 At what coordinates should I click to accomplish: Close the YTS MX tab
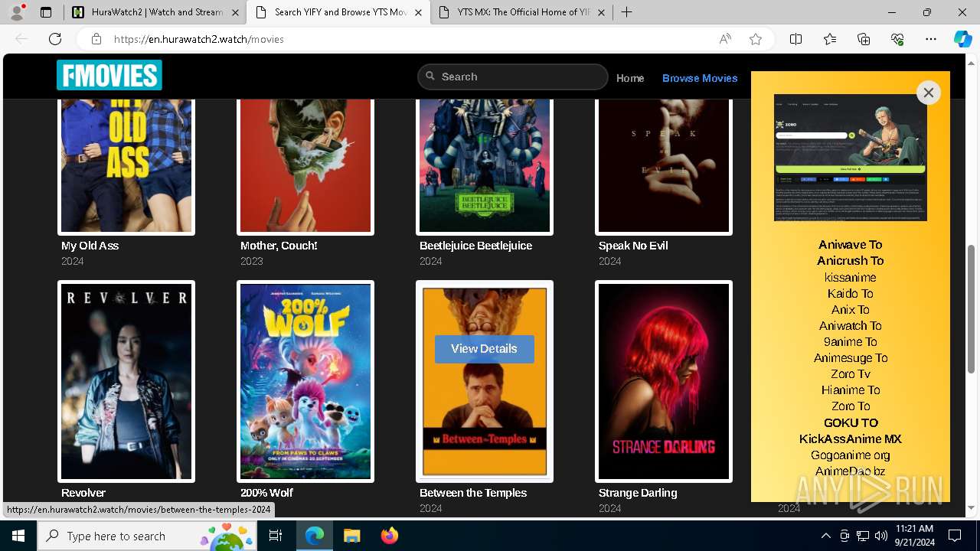click(x=602, y=12)
